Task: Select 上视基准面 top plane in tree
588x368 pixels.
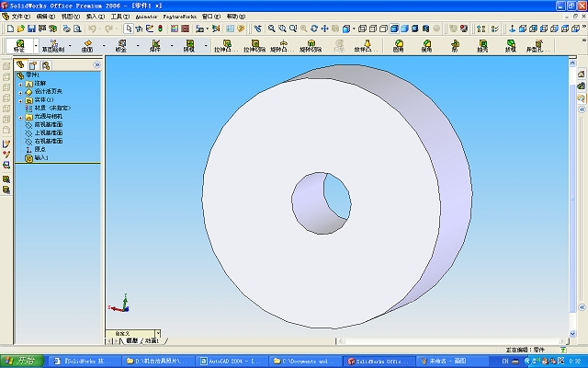Action: (x=49, y=132)
